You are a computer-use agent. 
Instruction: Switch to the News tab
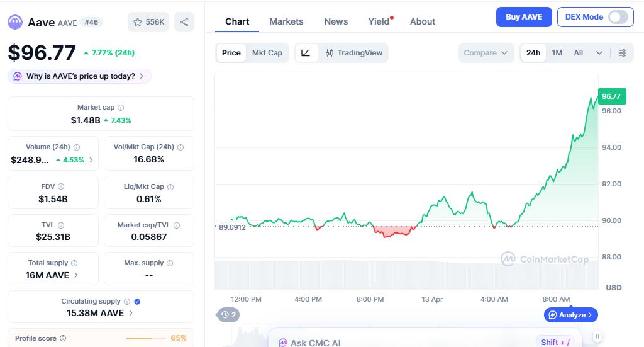tap(336, 22)
